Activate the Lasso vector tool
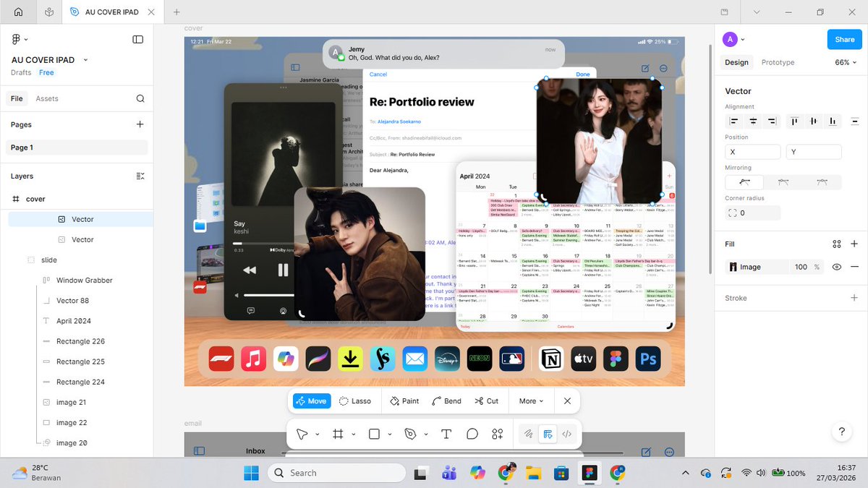This screenshot has height=488, width=868. click(355, 401)
